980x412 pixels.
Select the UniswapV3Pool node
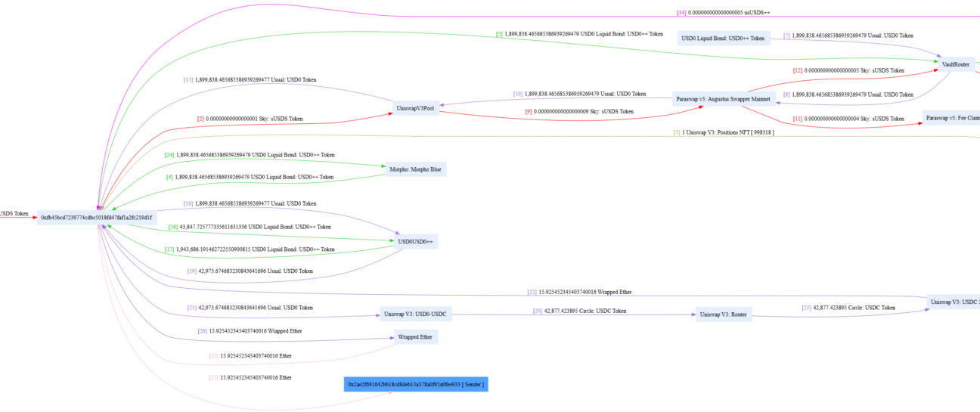pos(415,109)
